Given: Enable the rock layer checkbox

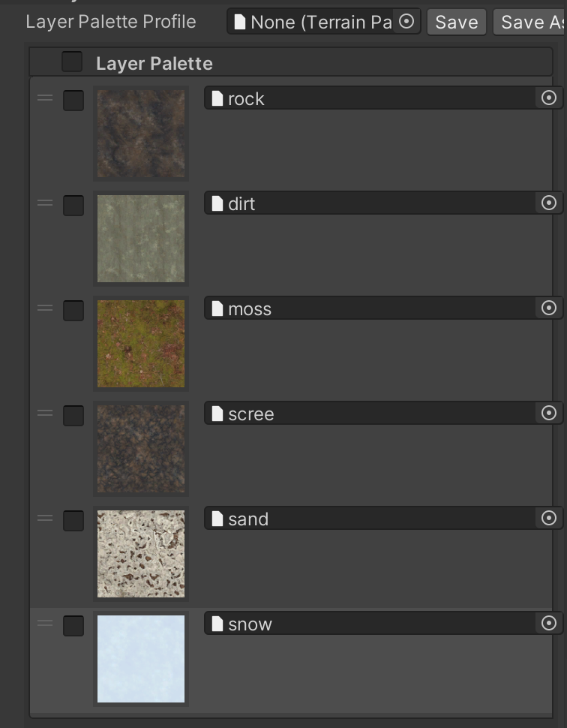Looking at the screenshot, I should coord(73,101).
